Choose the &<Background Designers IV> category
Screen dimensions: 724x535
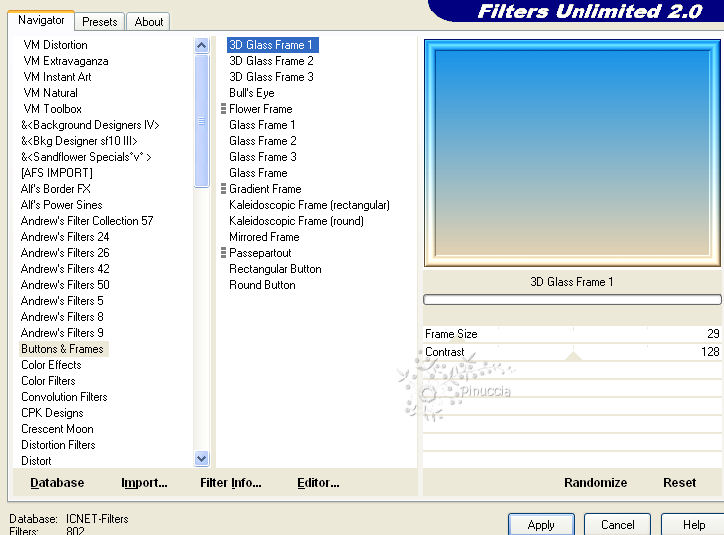pos(90,125)
